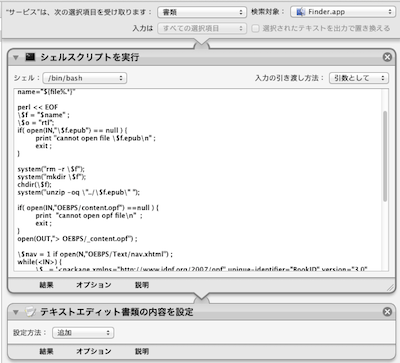This screenshot has height=363, width=400.
Task: Show オプション tab of the shell script action
Action: click(x=94, y=285)
